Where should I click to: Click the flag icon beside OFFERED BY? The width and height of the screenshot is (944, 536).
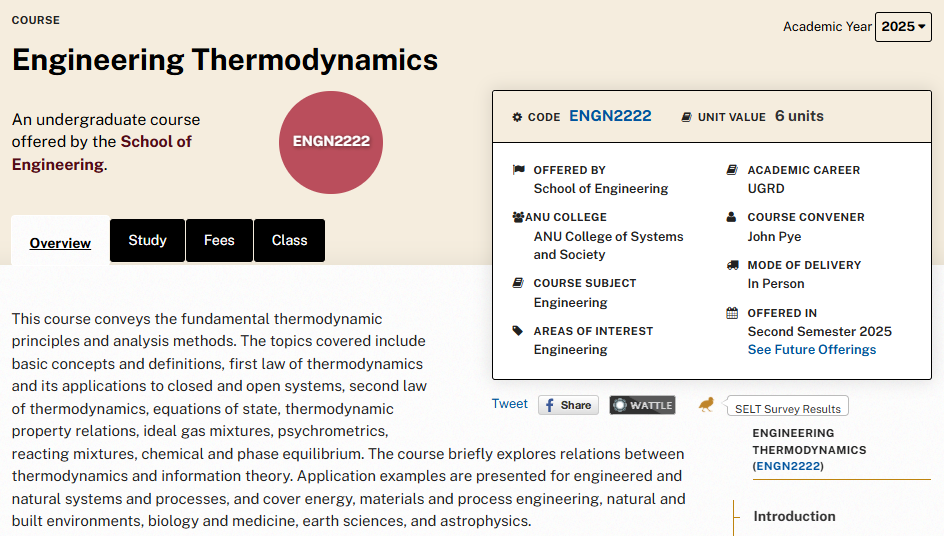(x=518, y=170)
